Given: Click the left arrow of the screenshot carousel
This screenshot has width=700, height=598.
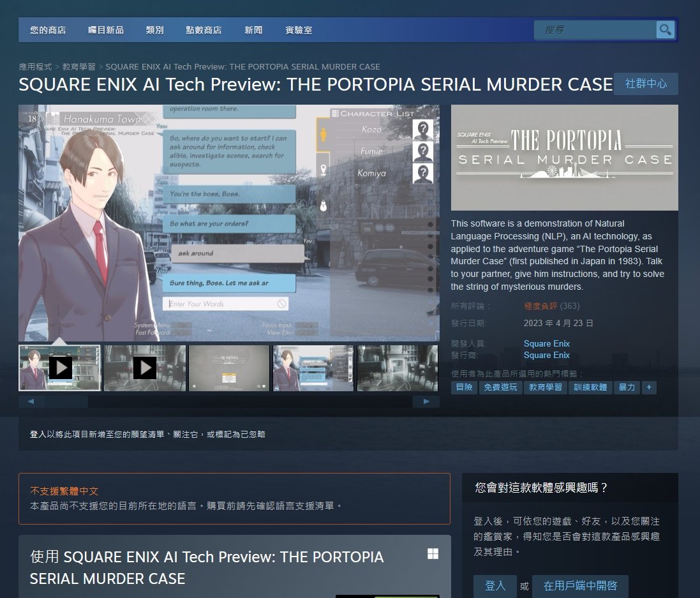Looking at the screenshot, I should (x=33, y=401).
